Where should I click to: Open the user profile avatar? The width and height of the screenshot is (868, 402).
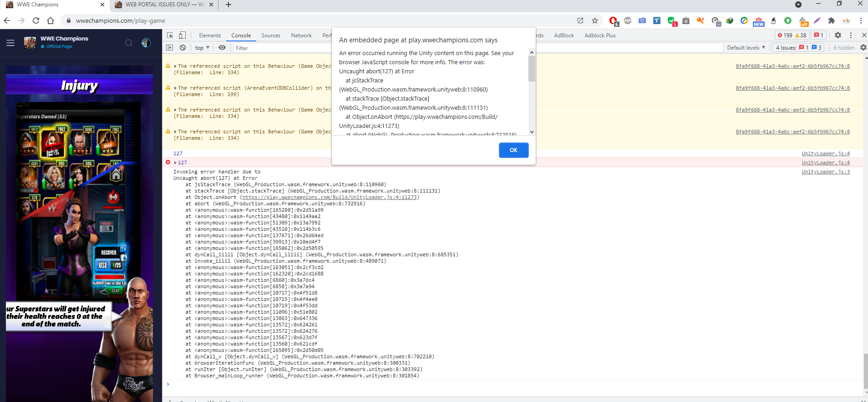(x=146, y=43)
